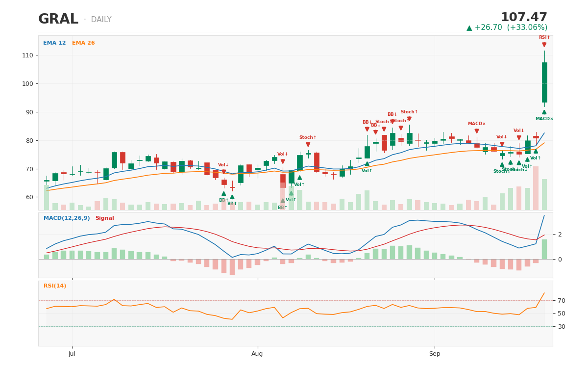Click the red Signal legend label
Viewport: 588px width, 368px height.
104,218
